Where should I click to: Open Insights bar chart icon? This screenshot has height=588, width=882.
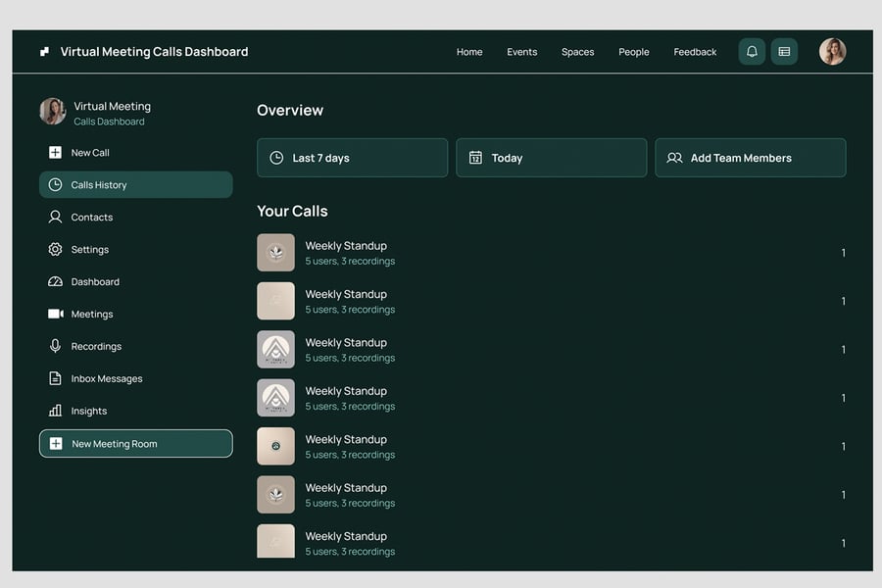[x=55, y=411]
